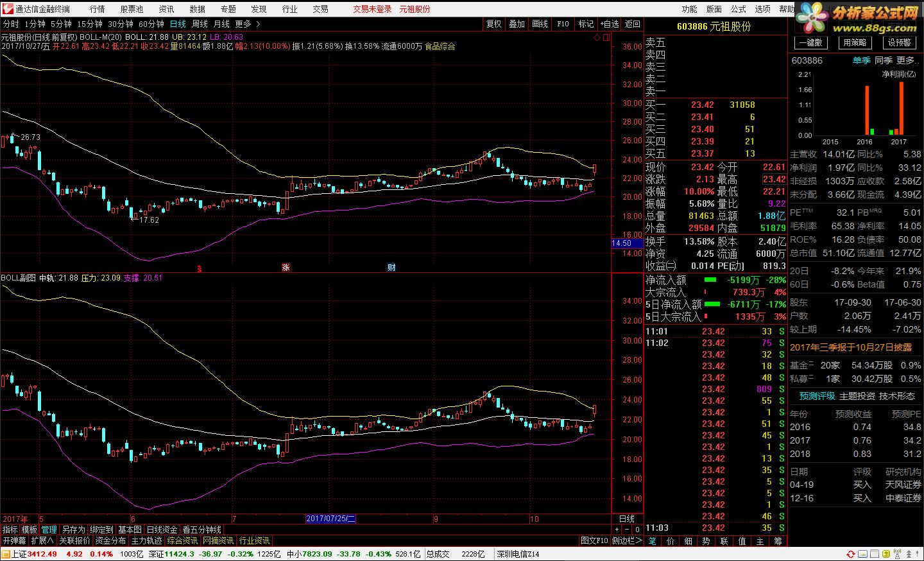Open 主力轨迹 main force tab
The image size is (924, 561).
[147, 540]
